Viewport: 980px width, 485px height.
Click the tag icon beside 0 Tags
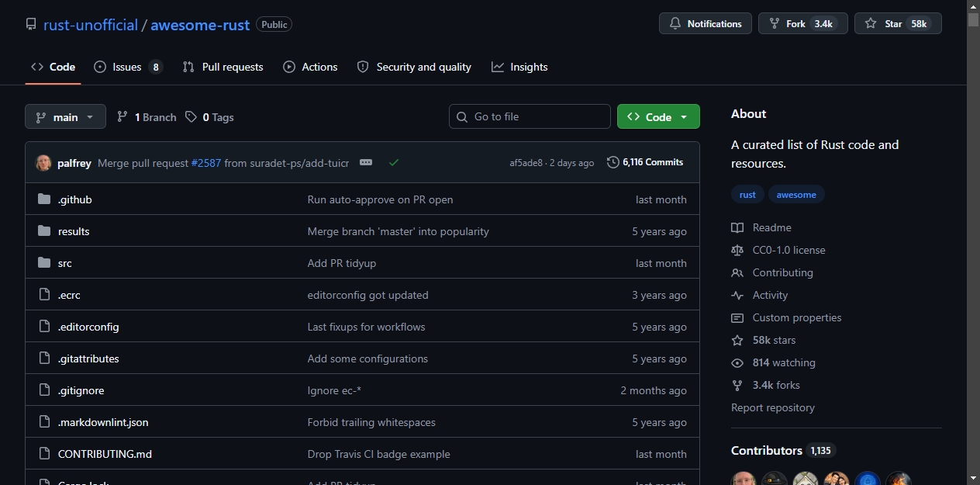(x=192, y=117)
